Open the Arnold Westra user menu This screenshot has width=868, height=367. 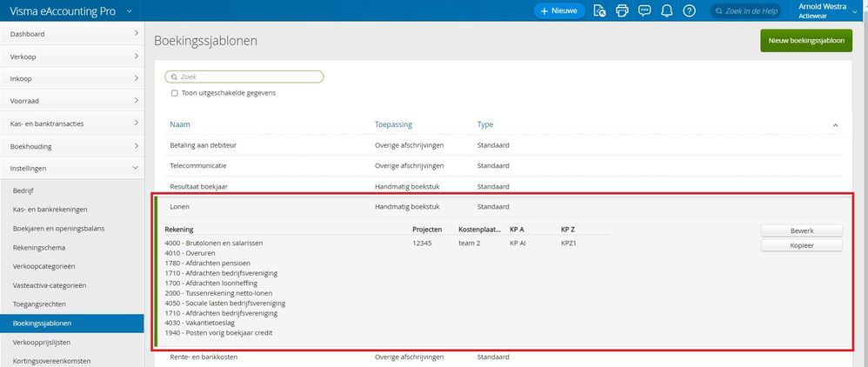[854, 11]
